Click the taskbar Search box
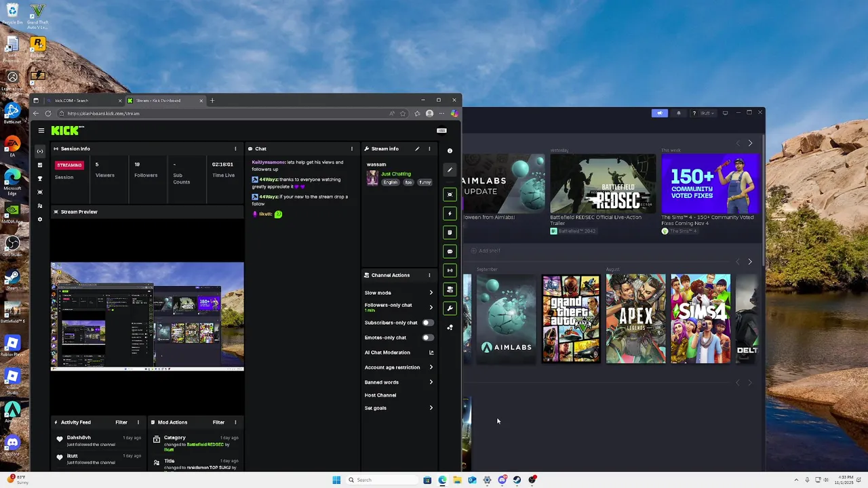This screenshot has height=488, width=868. point(382,480)
